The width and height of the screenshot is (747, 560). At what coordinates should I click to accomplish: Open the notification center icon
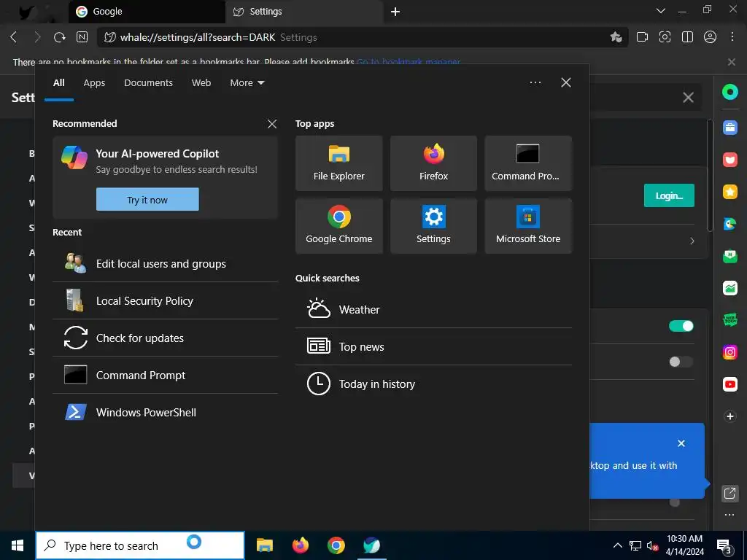[x=724, y=545]
